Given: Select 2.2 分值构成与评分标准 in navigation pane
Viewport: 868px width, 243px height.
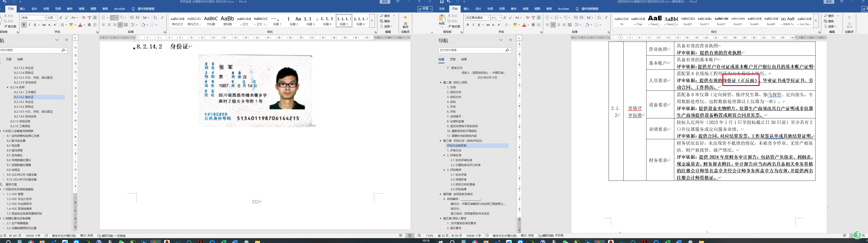Looking at the screenshot, I should coord(465,165).
